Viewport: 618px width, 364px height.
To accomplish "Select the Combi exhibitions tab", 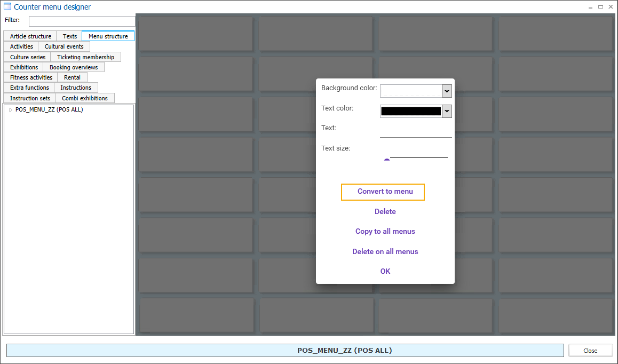I will coord(84,98).
